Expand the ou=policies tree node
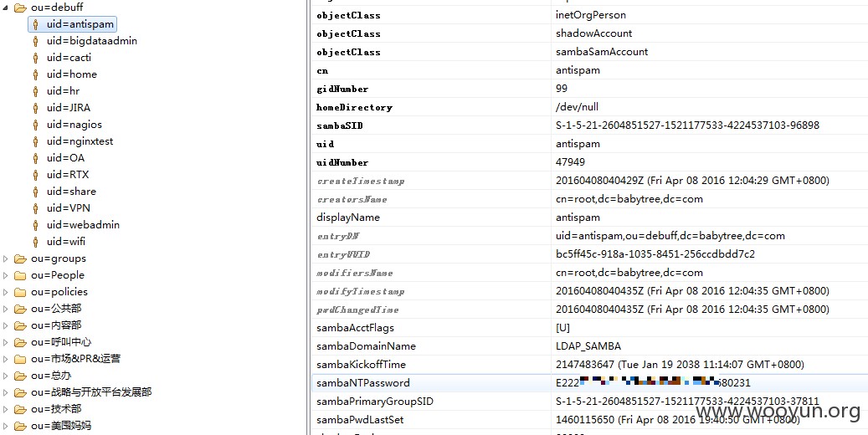 click(x=6, y=292)
